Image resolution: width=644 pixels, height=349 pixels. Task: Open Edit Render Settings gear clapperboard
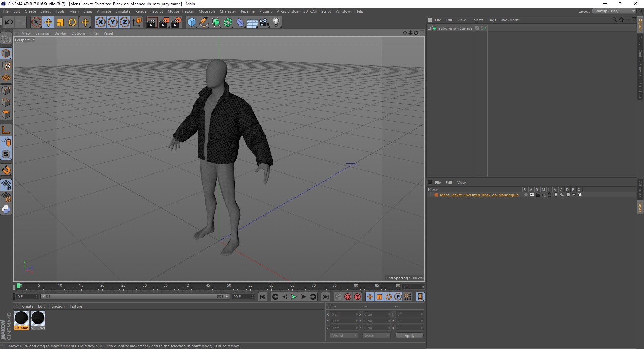176,22
